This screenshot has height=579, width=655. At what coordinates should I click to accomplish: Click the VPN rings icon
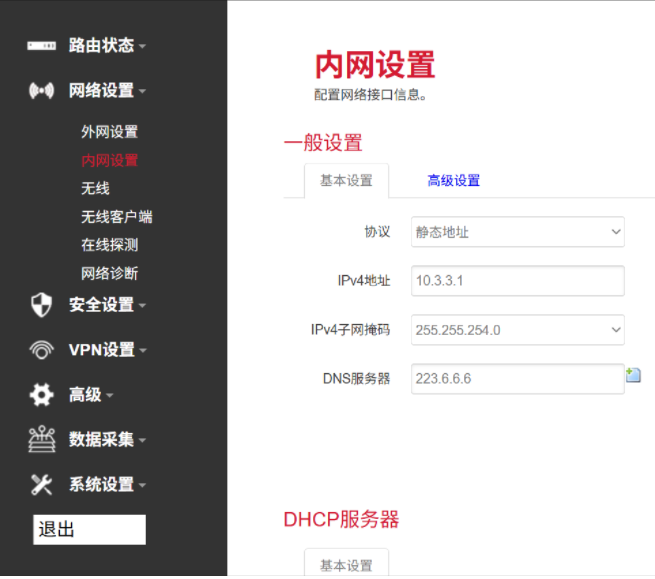click(x=41, y=350)
